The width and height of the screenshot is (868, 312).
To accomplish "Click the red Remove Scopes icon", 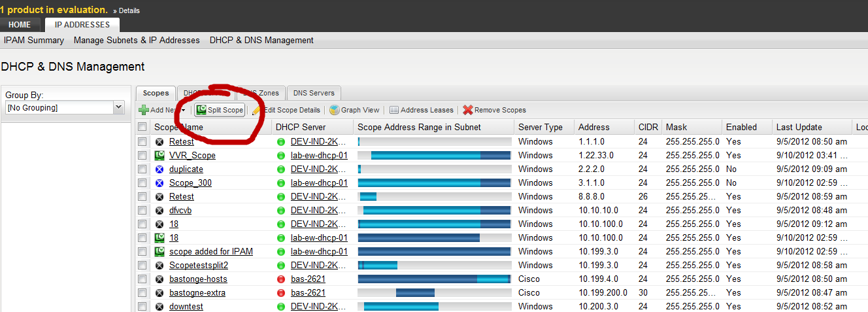I will (468, 110).
